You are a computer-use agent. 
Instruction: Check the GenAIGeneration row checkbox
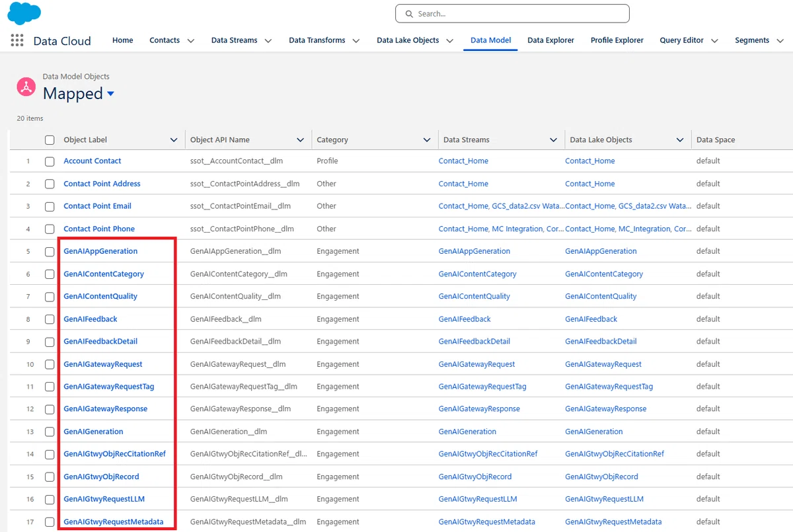[50, 432]
